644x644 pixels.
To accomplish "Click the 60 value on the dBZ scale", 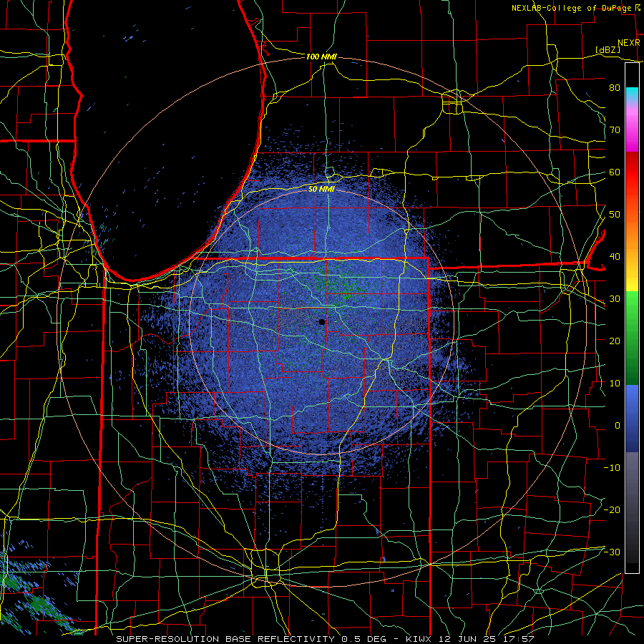I will (615, 172).
